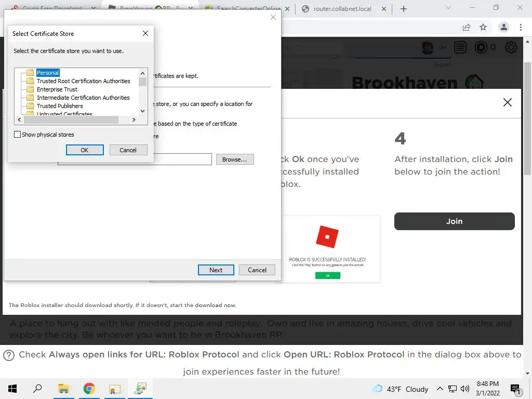This screenshot has height=399, width=532.
Task: Open network status tray icon
Action: pyautogui.click(x=453, y=389)
